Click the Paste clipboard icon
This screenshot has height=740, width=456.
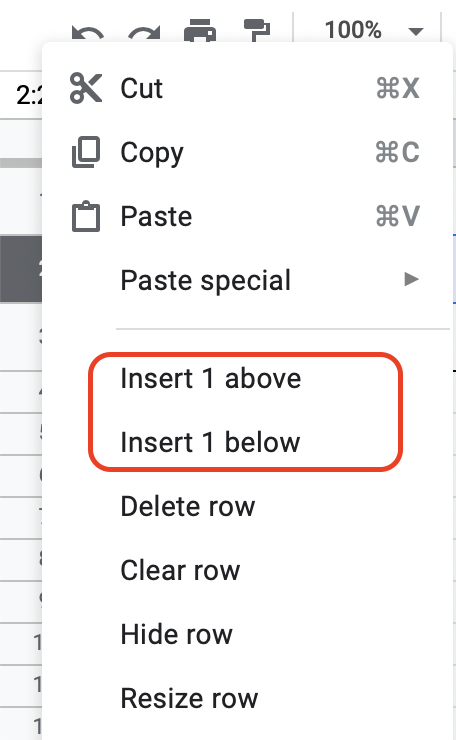point(86,217)
